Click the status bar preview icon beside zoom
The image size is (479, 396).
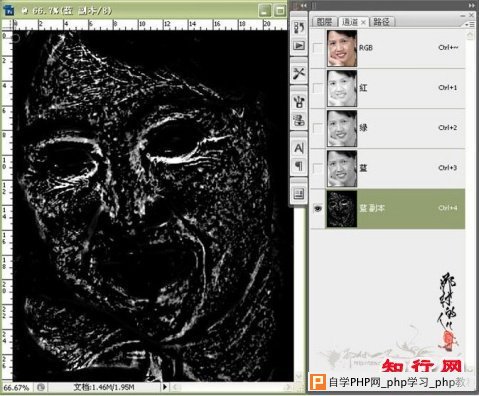(41, 387)
